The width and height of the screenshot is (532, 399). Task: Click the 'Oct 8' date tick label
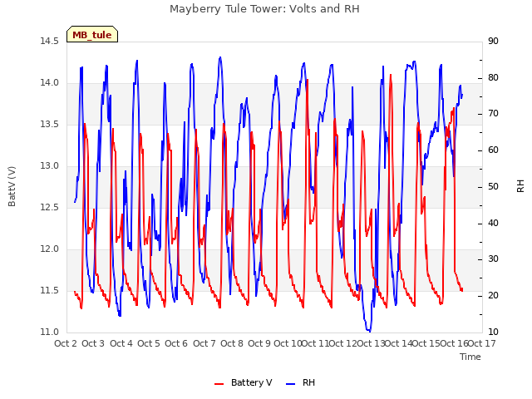click(x=232, y=343)
